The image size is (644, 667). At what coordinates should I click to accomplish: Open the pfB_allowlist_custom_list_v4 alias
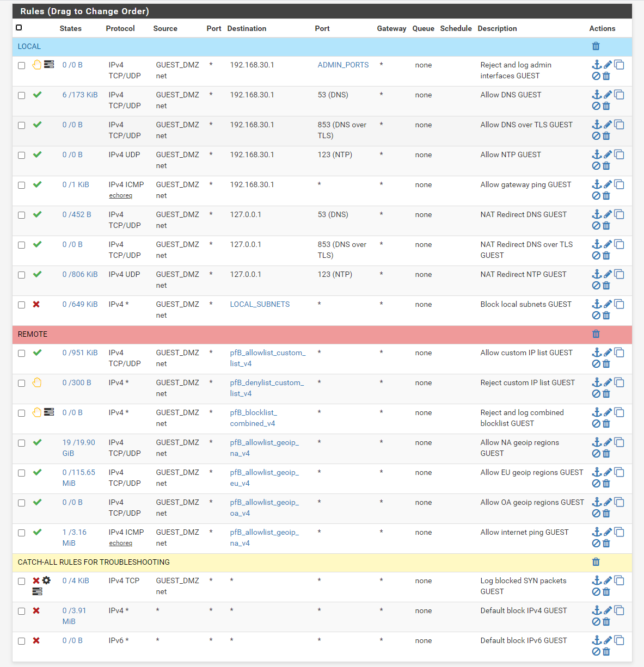(268, 358)
